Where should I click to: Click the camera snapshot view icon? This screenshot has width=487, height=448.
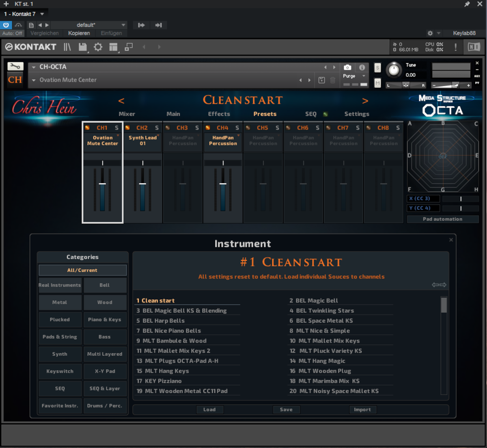[347, 67]
